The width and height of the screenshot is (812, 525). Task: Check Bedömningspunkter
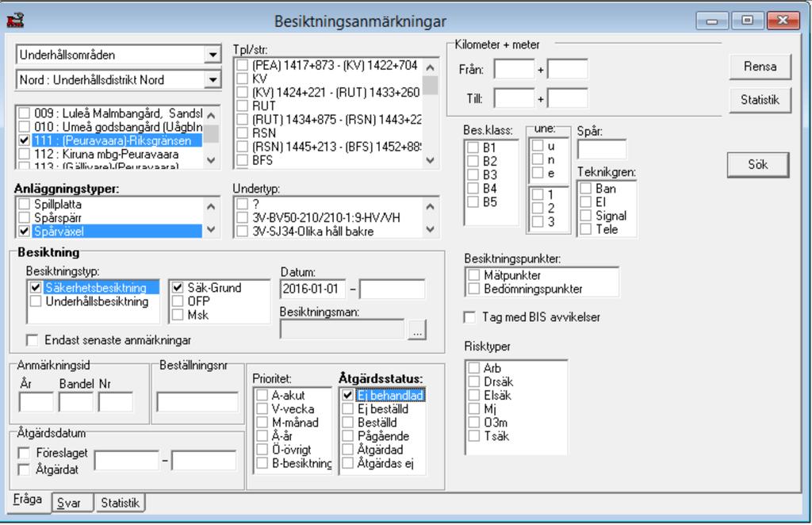[473, 289]
